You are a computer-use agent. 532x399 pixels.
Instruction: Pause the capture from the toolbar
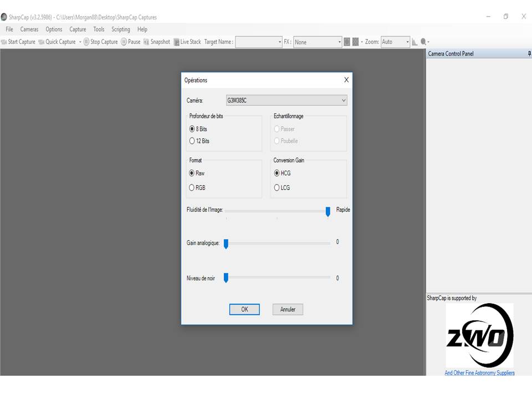pyautogui.click(x=130, y=42)
